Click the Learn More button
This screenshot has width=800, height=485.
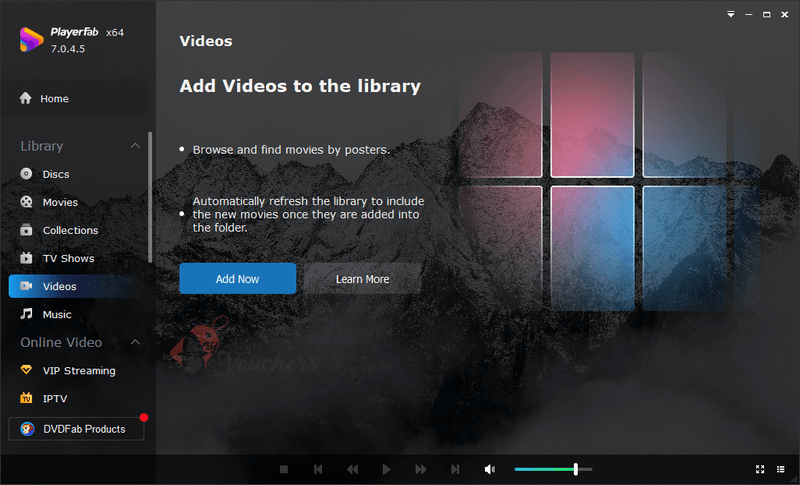pos(363,278)
